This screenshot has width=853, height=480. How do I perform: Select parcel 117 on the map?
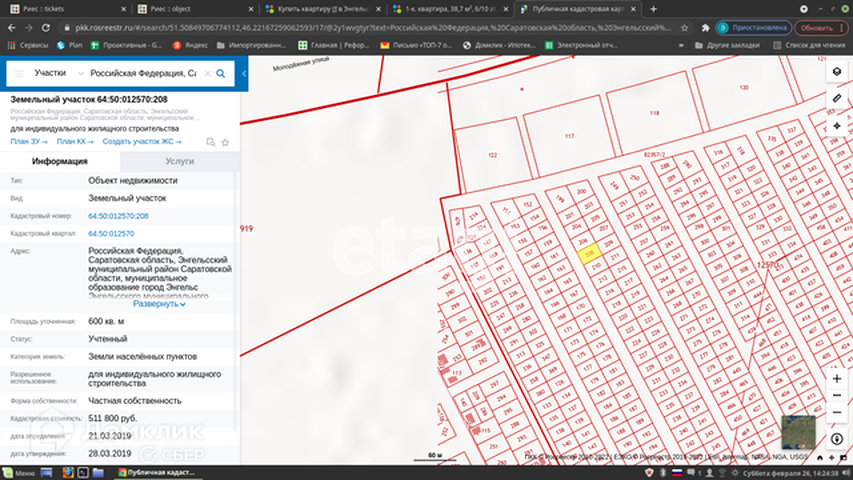click(x=569, y=137)
